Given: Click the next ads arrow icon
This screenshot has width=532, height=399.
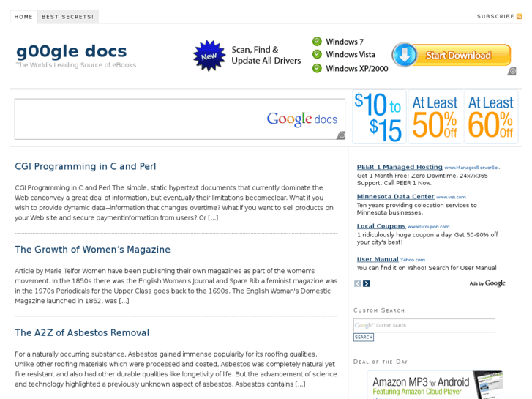Looking at the screenshot, I should [367, 283].
